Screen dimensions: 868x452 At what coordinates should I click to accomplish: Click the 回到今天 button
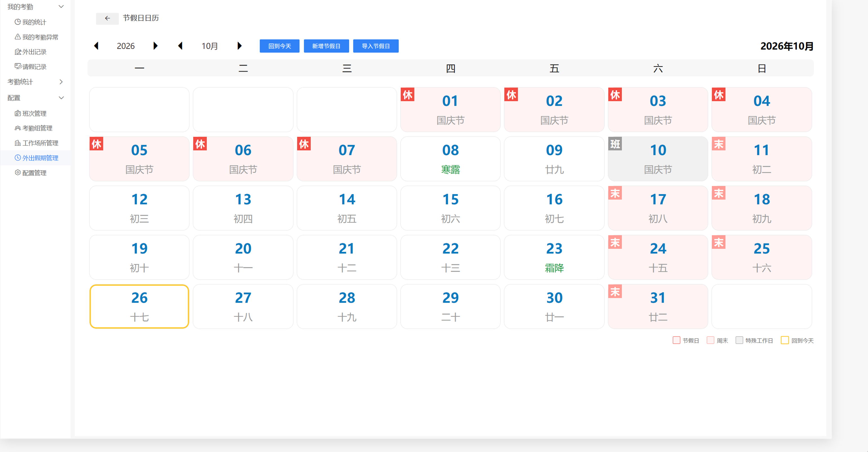click(279, 46)
